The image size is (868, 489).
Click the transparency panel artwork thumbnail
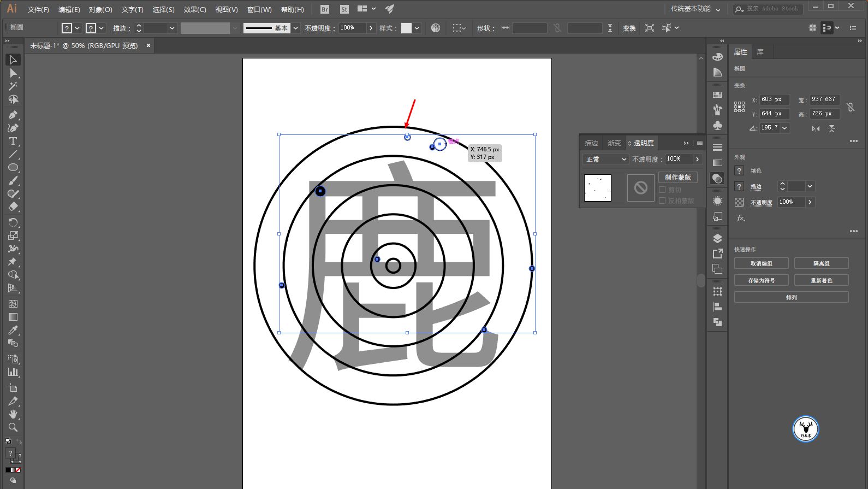pyautogui.click(x=598, y=188)
